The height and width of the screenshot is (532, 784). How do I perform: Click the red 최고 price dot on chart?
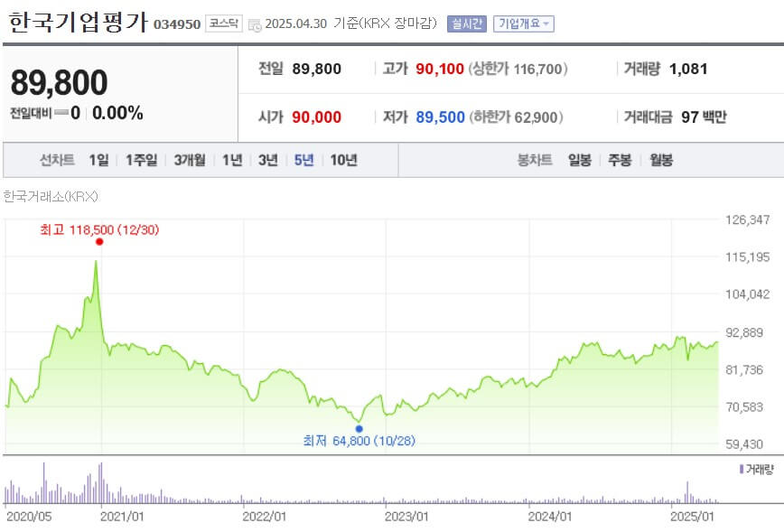(x=98, y=243)
